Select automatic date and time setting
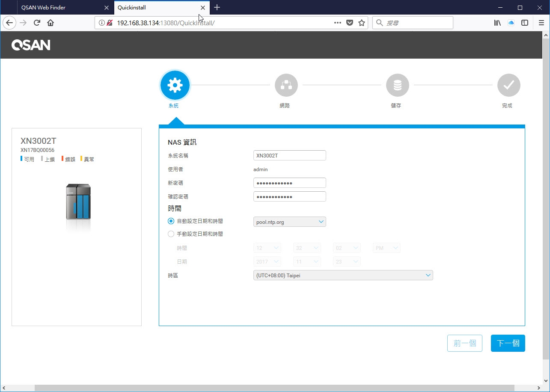The width and height of the screenshot is (550, 392). coord(171,221)
